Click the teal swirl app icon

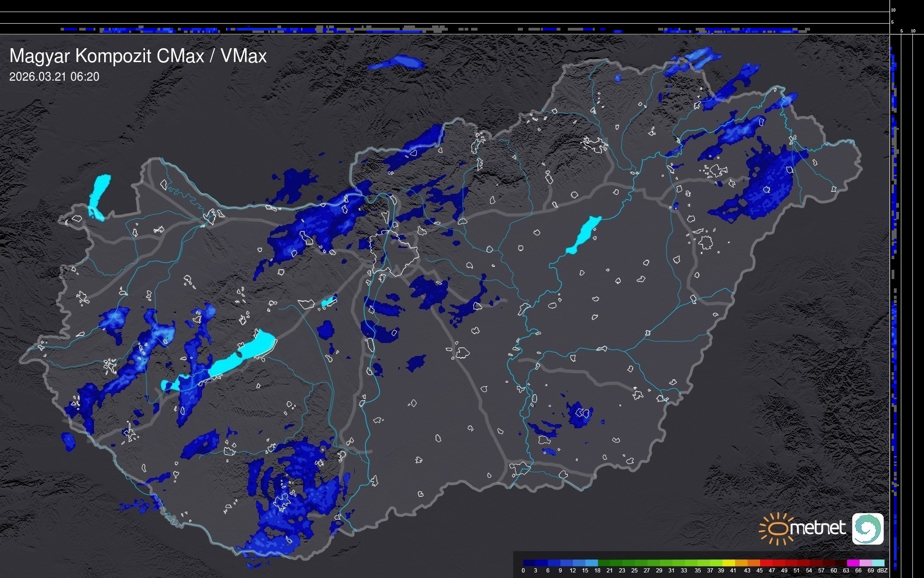(x=867, y=528)
